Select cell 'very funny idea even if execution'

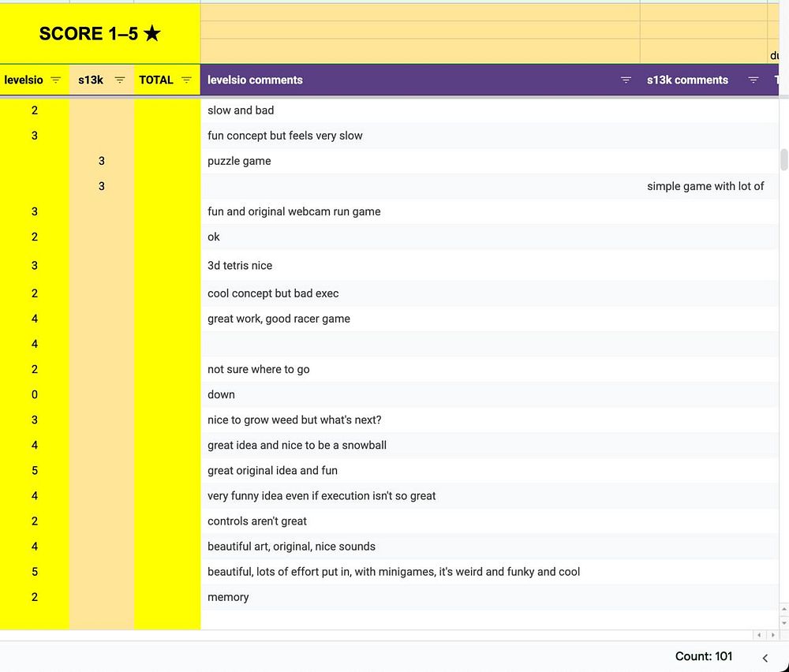point(421,495)
